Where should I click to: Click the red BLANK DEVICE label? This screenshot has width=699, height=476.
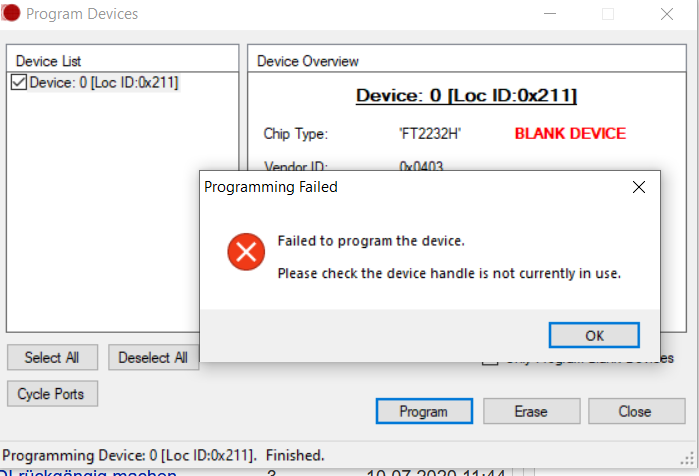click(x=570, y=133)
